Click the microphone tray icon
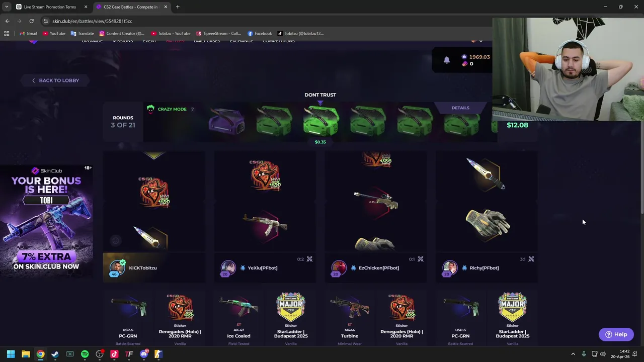This screenshot has width=644, height=362. (x=584, y=354)
